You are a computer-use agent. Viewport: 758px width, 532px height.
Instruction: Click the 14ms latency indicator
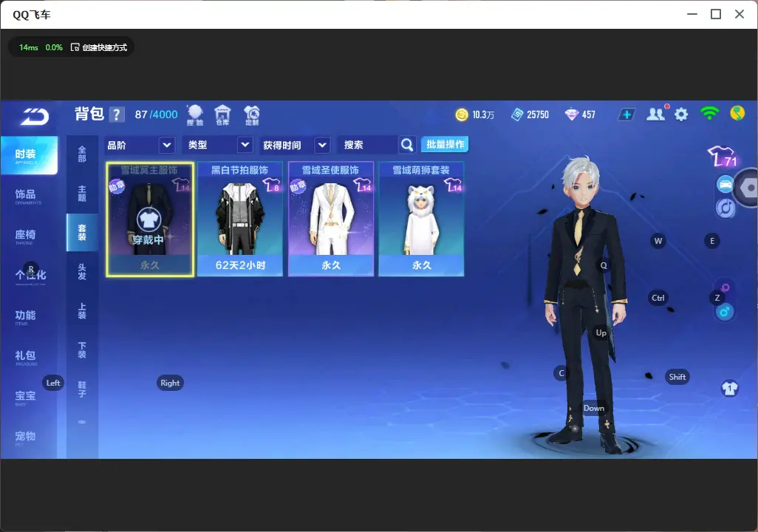29,47
